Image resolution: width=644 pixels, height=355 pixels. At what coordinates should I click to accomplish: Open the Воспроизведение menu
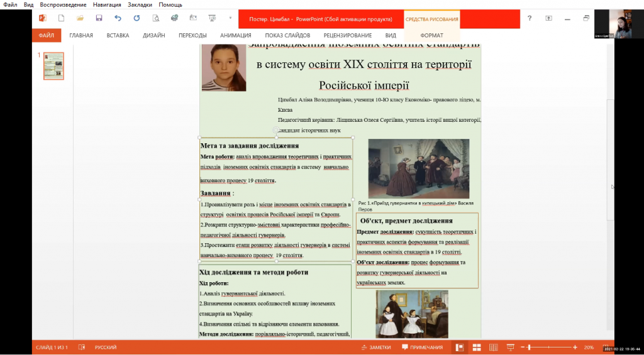[x=64, y=5]
